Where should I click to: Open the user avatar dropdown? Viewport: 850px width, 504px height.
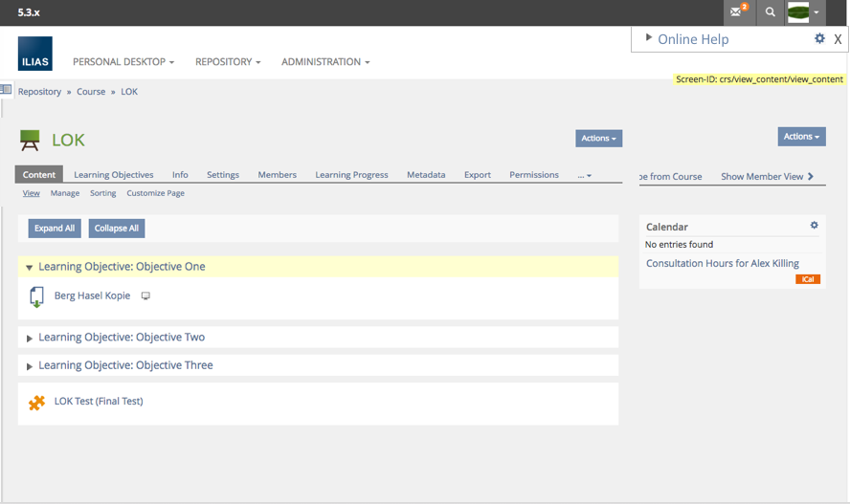[x=804, y=12]
